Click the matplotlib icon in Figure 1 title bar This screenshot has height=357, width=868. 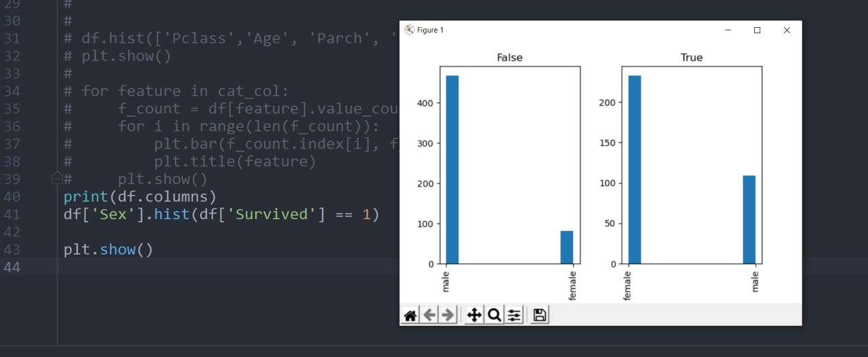tap(409, 30)
